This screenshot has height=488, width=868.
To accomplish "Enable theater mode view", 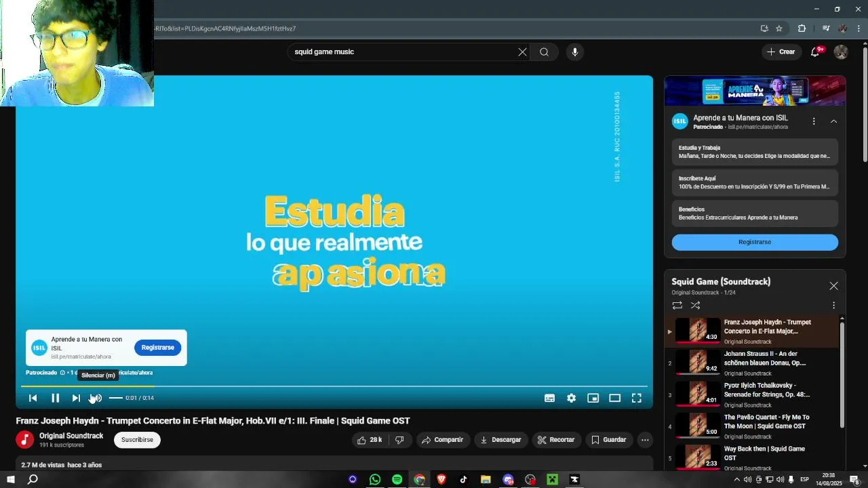I will (x=614, y=399).
